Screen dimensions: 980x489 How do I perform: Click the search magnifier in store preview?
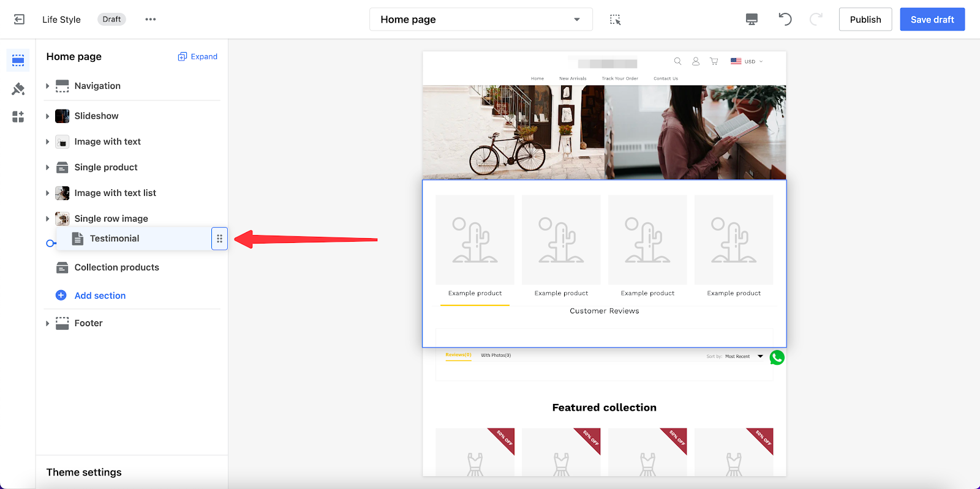point(677,61)
